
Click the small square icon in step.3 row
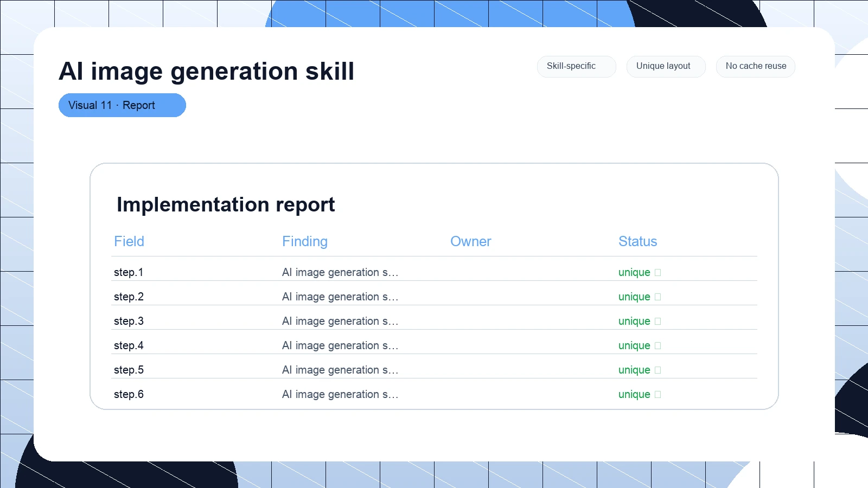pyautogui.click(x=658, y=322)
